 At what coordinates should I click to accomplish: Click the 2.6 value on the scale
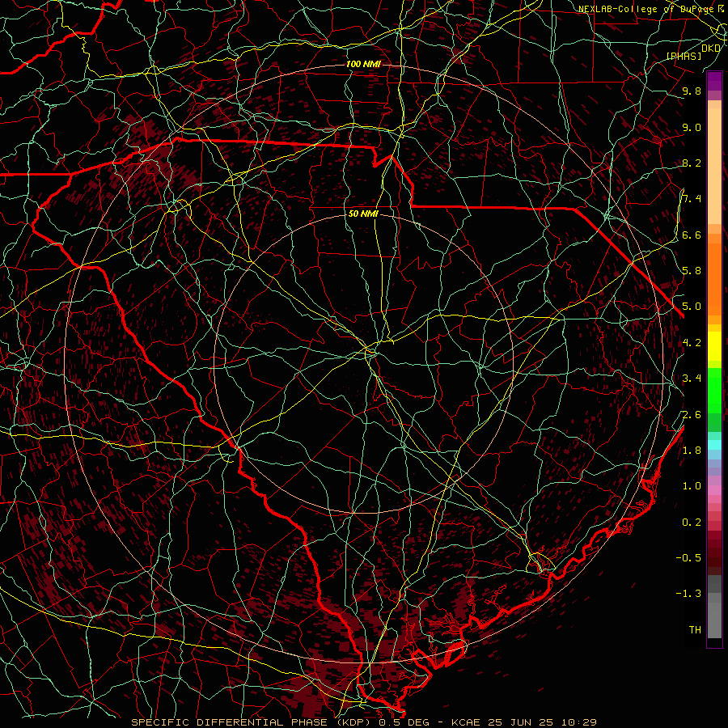tap(692, 415)
